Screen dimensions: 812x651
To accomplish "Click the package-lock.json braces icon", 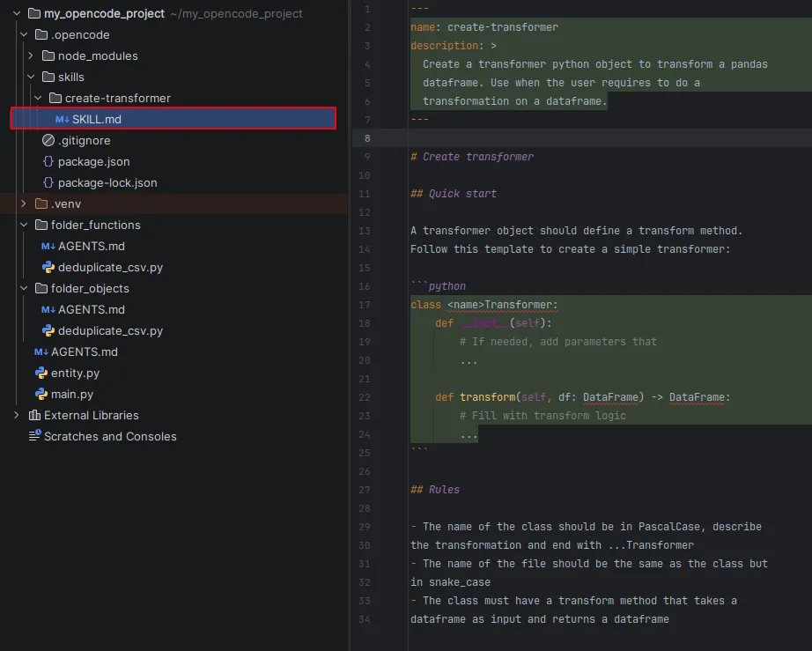I will pyautogui.click(x=48, y=183).
